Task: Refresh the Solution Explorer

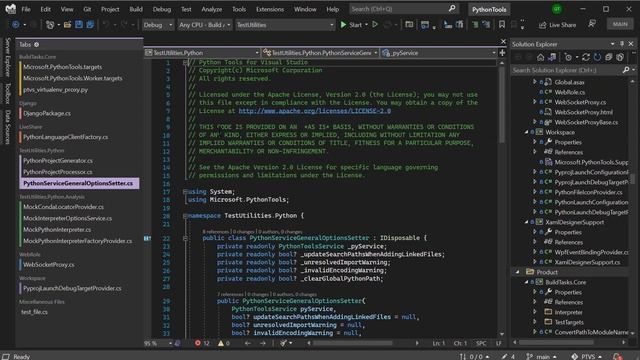Action: pos(597,57)
